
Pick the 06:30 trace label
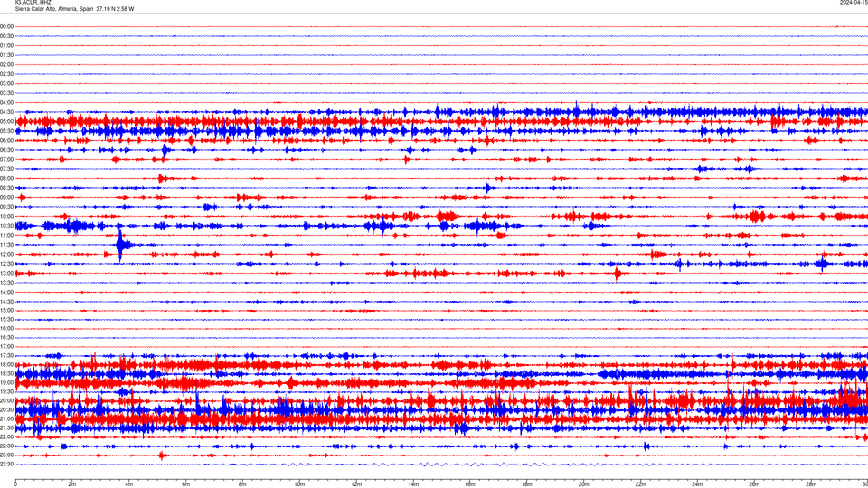6,150
